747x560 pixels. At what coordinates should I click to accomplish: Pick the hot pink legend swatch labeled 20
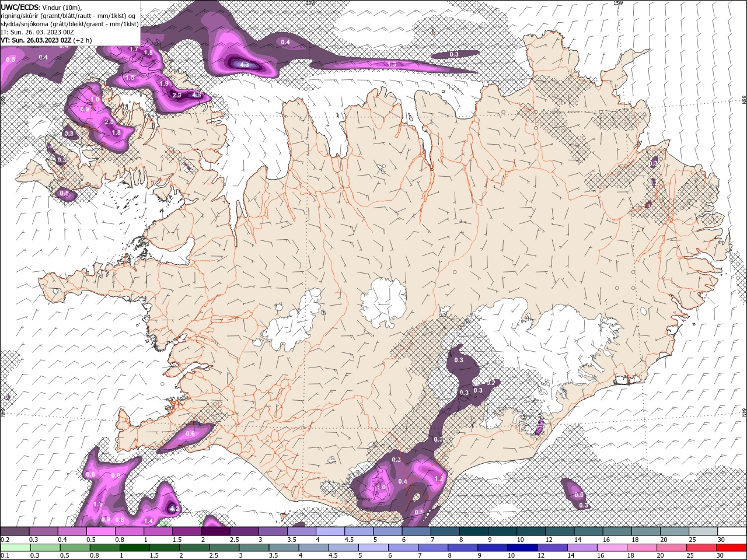[671, 548]
